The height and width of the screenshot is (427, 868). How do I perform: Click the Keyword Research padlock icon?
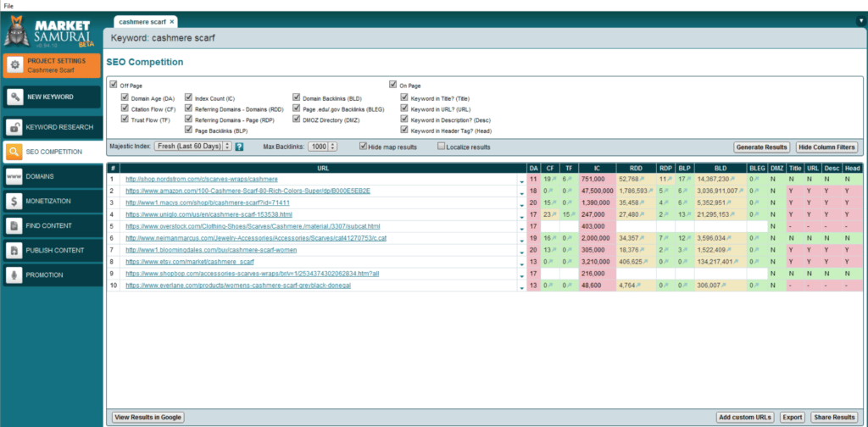point(15,127)
